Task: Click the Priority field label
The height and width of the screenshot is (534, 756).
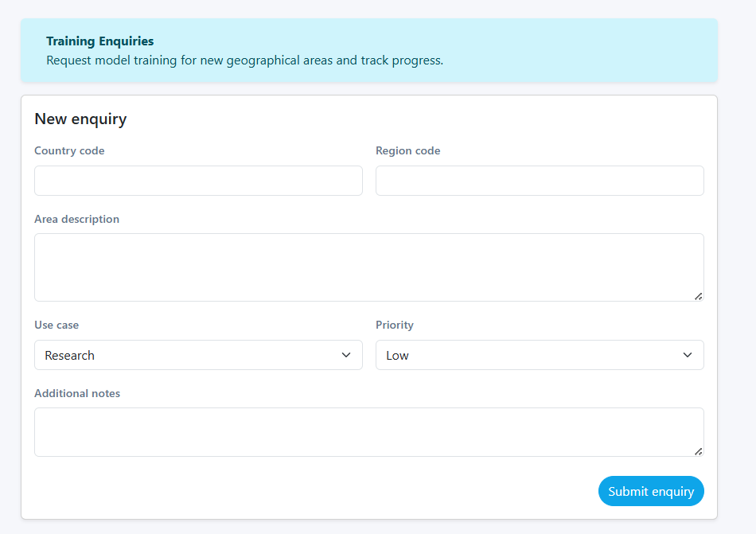Action: pos(395,325)
